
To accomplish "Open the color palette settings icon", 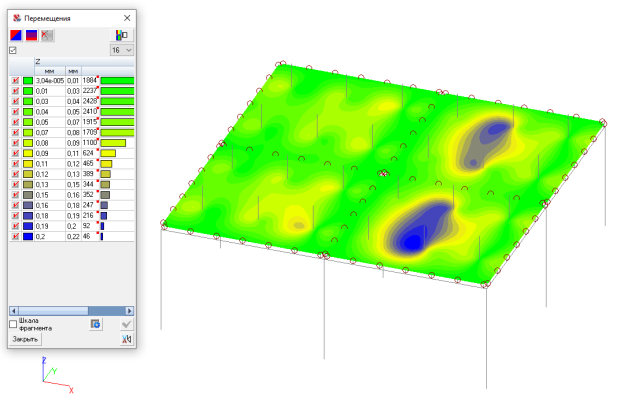I will click(x=123, y=35).
